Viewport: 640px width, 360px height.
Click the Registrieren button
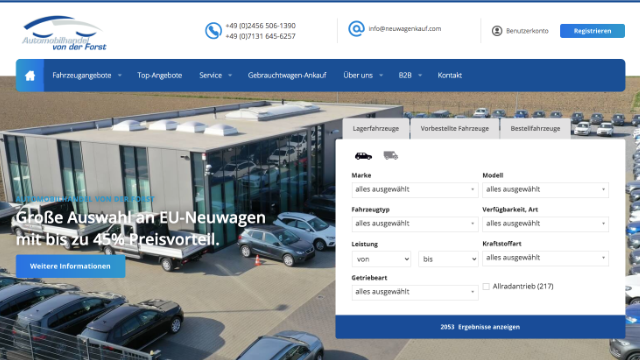[592, 31]
